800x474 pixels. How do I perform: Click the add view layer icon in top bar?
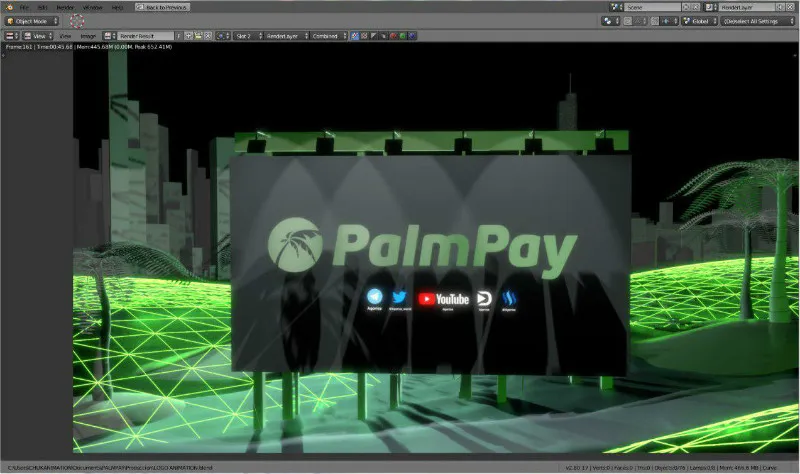781,7
